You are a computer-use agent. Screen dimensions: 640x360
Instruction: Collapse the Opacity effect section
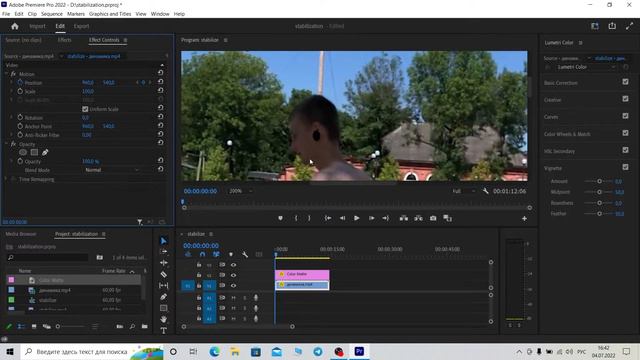(6, 144)
